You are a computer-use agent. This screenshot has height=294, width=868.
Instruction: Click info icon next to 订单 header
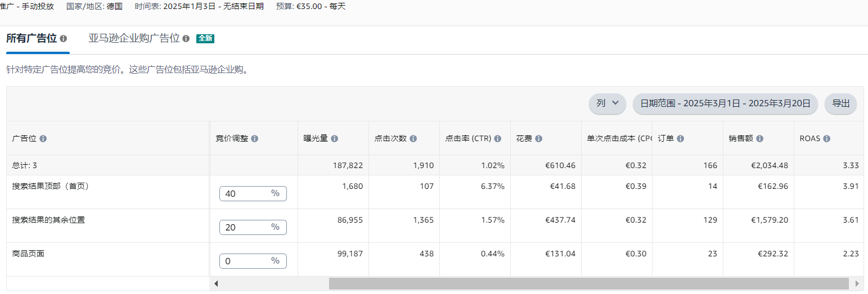coord(680,138)
